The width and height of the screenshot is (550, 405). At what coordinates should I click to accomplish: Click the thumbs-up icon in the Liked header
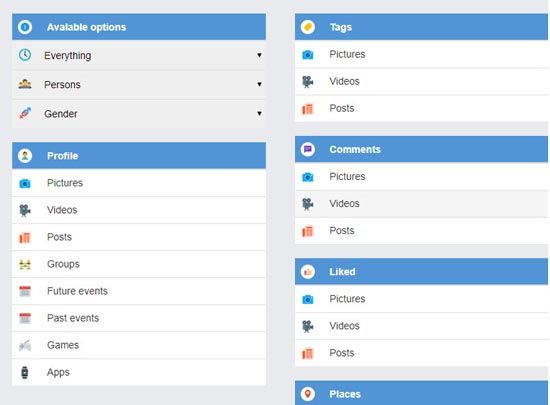tap(308, 272)
